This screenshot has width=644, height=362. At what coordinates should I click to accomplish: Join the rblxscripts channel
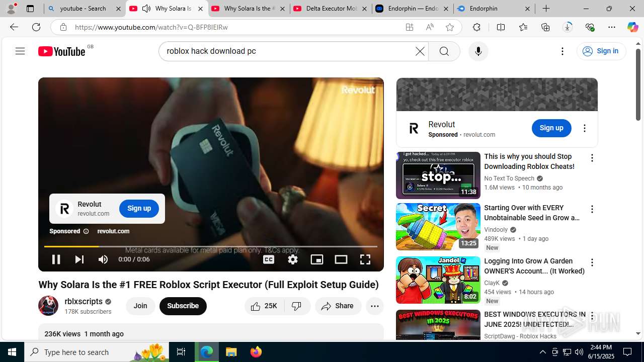click(x=140, y=306)
